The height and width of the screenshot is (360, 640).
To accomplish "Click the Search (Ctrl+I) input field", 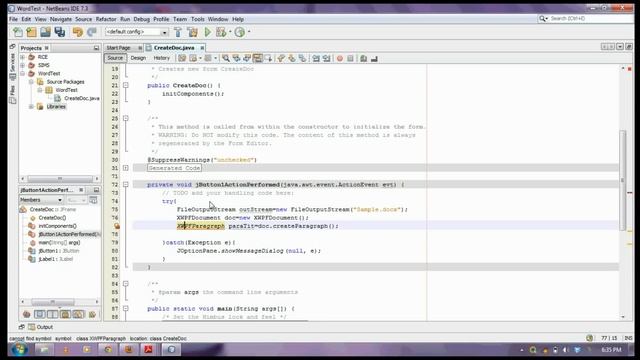I will coord(590,19).
